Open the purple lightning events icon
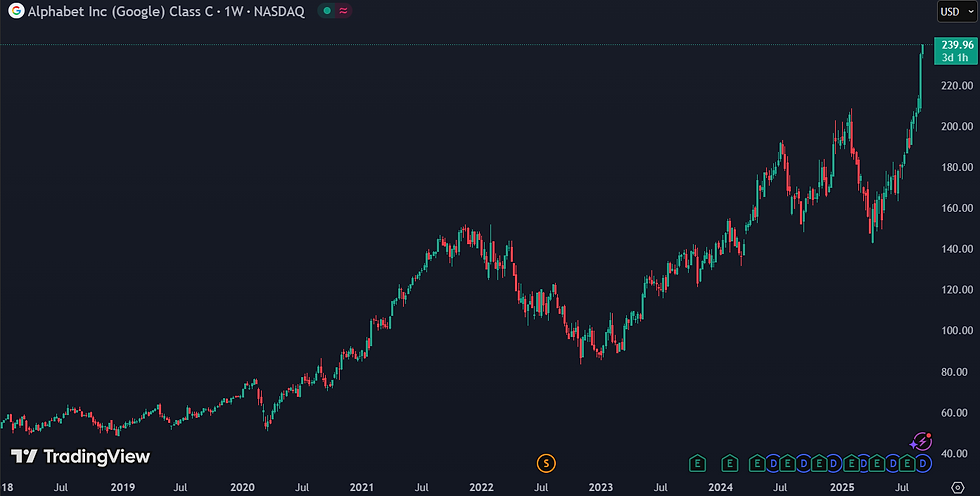This screenshot has height=496, width=980. tap(921, 442)
